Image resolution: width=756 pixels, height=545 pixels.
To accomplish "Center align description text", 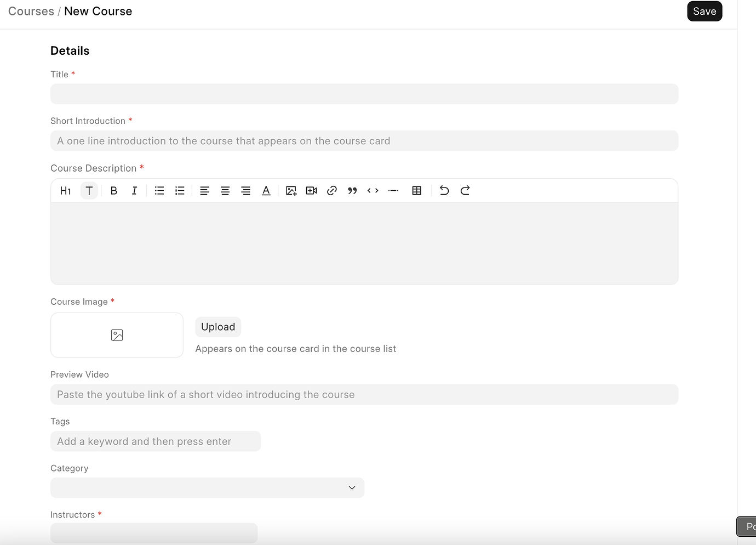I will (x=225, y=191).
